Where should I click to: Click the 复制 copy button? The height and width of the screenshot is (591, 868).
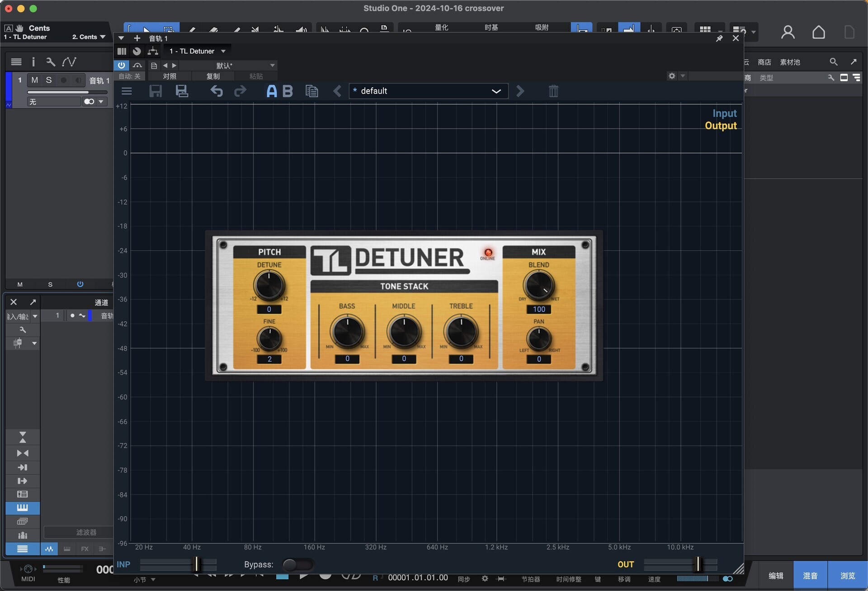(x=213, y=76)
